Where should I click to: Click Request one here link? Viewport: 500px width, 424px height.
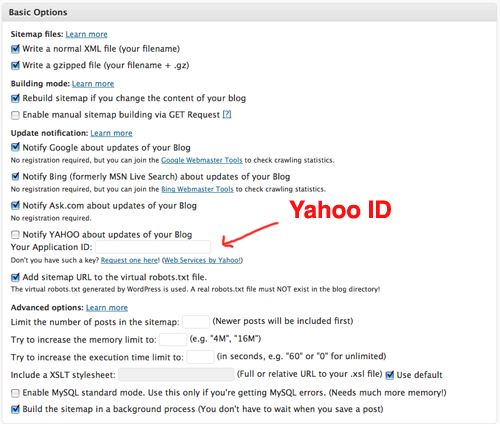click(x=129, y=260)
